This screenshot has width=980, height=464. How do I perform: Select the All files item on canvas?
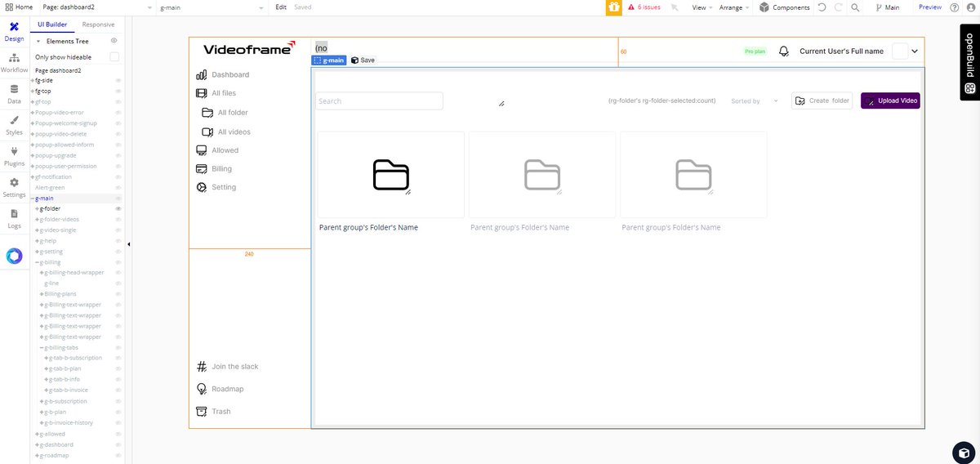pyautogui.click(x=216, y=93)
